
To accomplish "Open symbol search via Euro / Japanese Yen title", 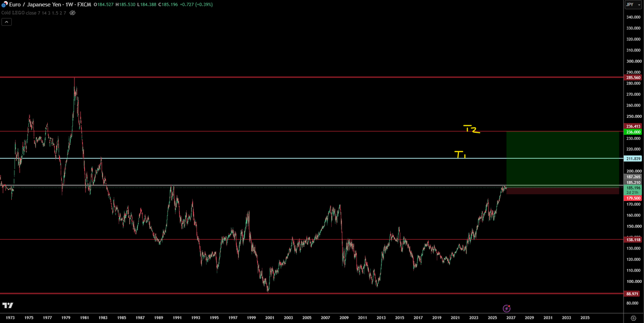I will click(35, 4).
